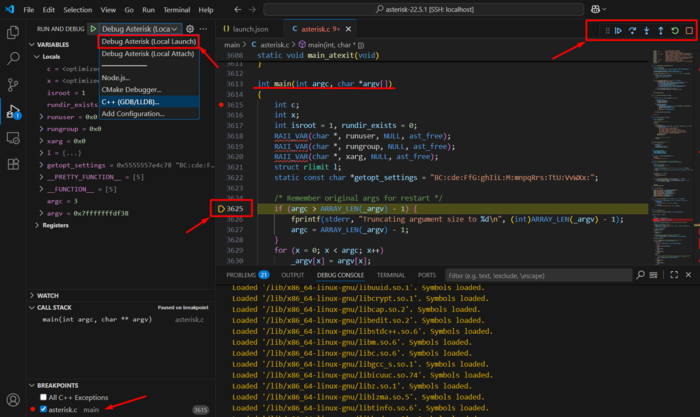Stop the debugging session
The height and width of the screenshot is (417, 700).
688,31
